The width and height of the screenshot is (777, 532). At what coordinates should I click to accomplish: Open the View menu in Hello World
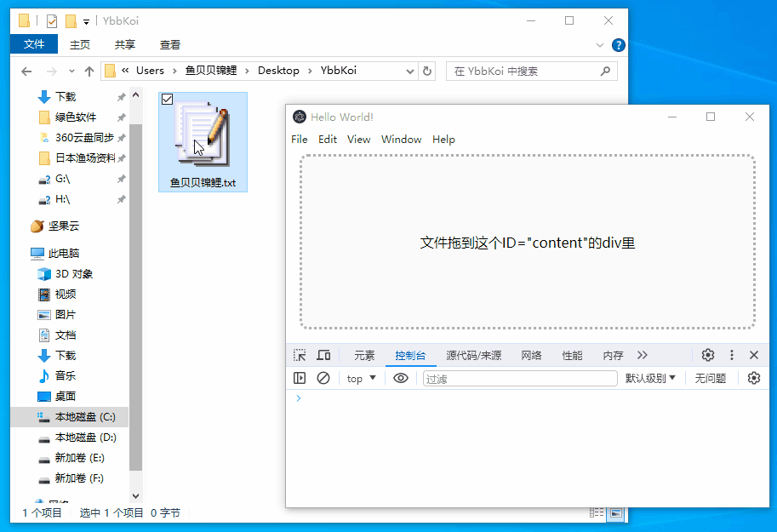[358, 139]
